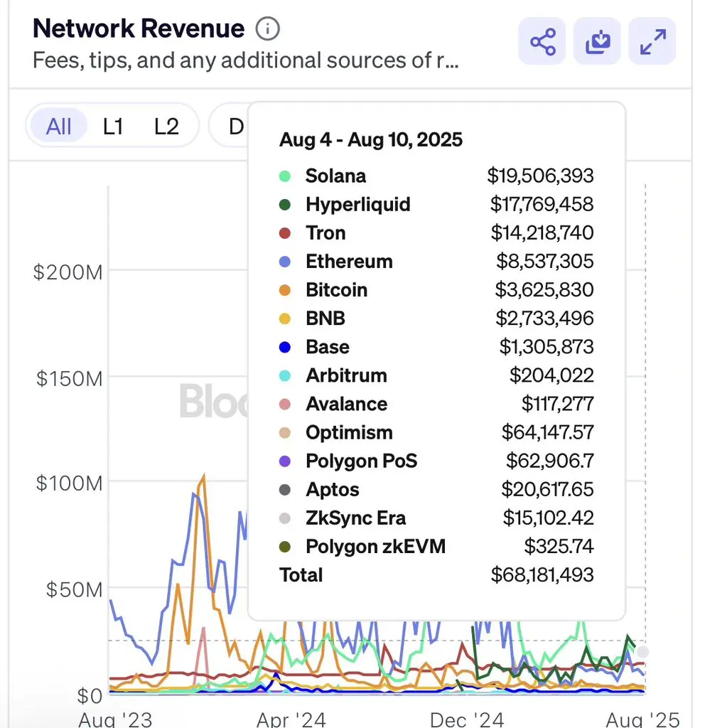705x728 pixels.
Task: Click the Network Revenue title
Action: coord(139,28)
